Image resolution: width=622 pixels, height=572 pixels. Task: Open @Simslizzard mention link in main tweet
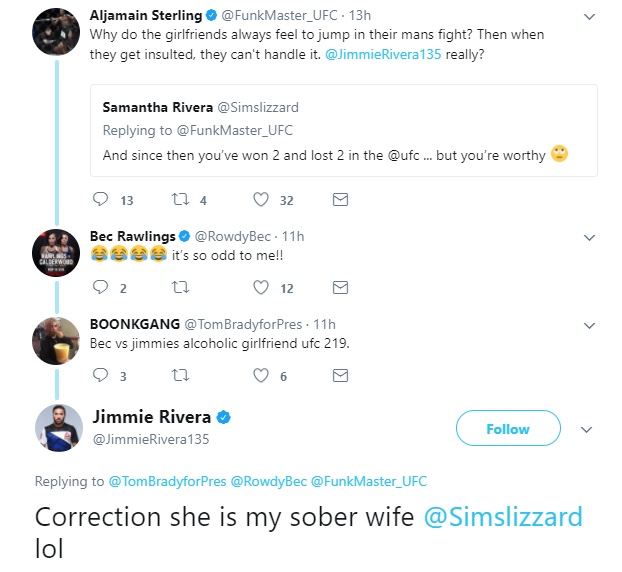pyautogui.click(x=503, y=517)
